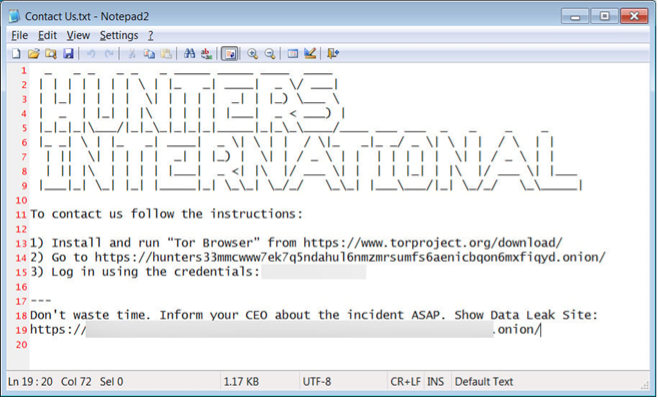Screen dimensions: 658x400
Task: Toggle the Word Wrap toolbar button
Action: click(x=230, y=54)
